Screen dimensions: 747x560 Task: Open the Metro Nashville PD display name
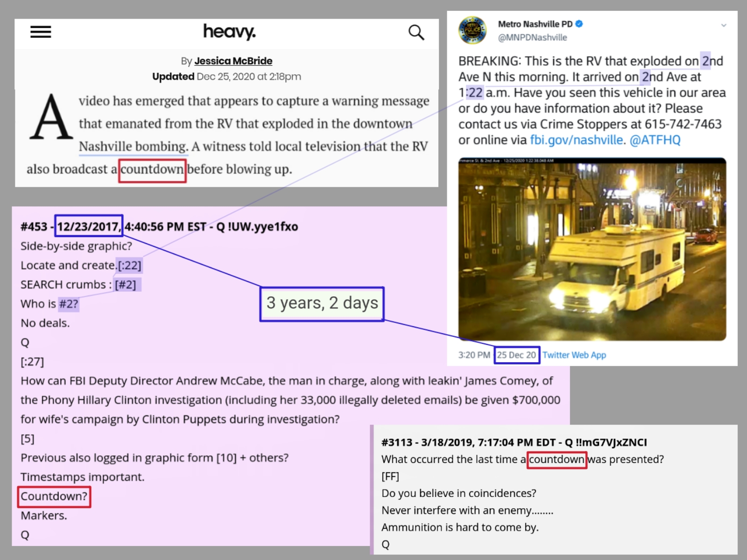535,24
